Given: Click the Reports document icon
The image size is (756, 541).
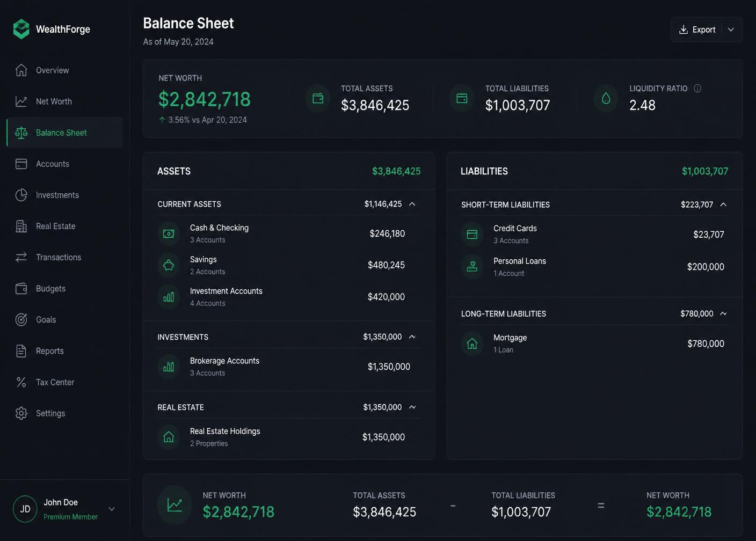Looking at the screenshot, I should point(21,351).
